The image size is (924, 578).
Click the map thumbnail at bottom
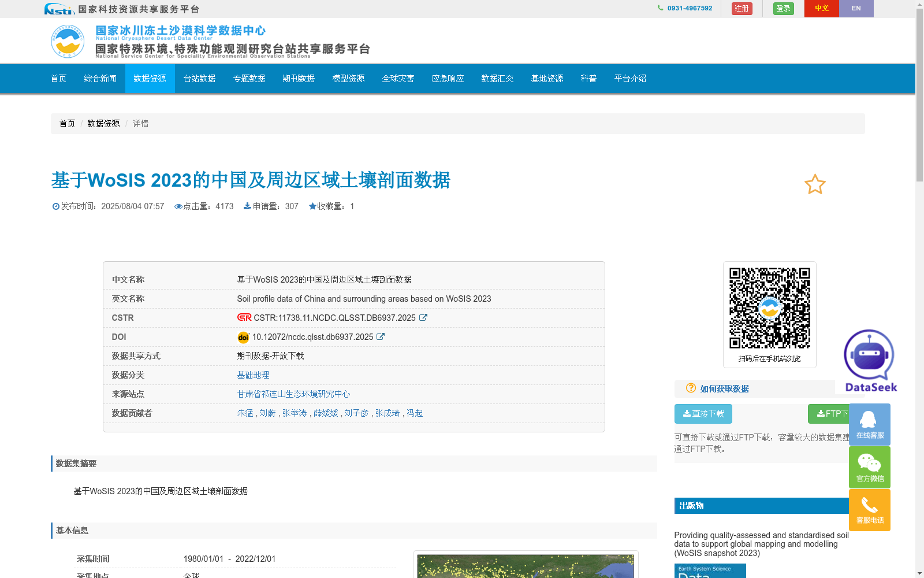tap(526, 566)
